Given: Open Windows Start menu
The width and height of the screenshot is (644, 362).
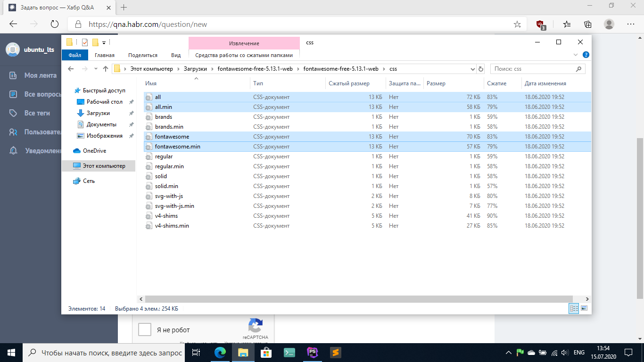Looking at the screenshot, I should click(x=11, y=352).
